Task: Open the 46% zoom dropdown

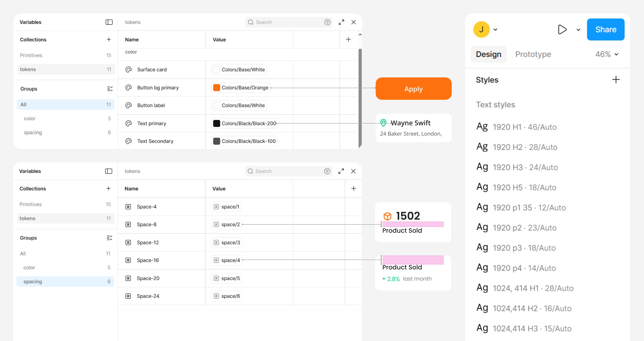Action: tap(616, 54)
